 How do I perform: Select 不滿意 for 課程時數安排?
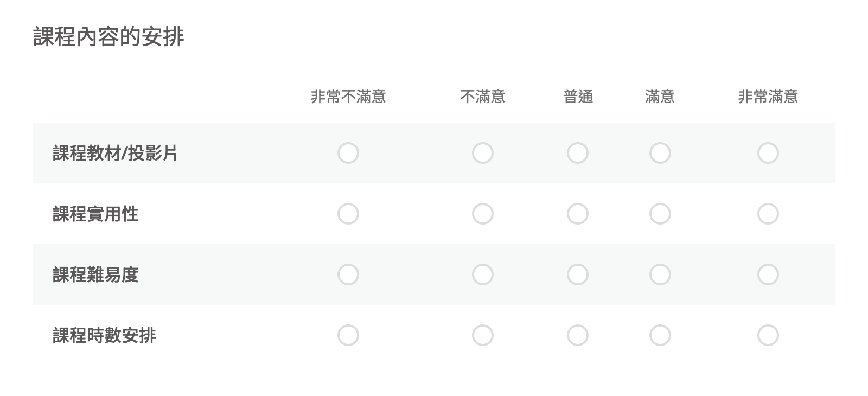[482, 335]
